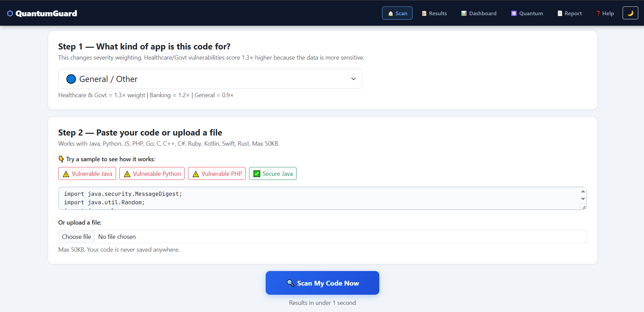Click the weight legend 'Healthcare & Govt = 1.3×' text
This screenshot has width=644, height=312.
click(x=146, y=95)
